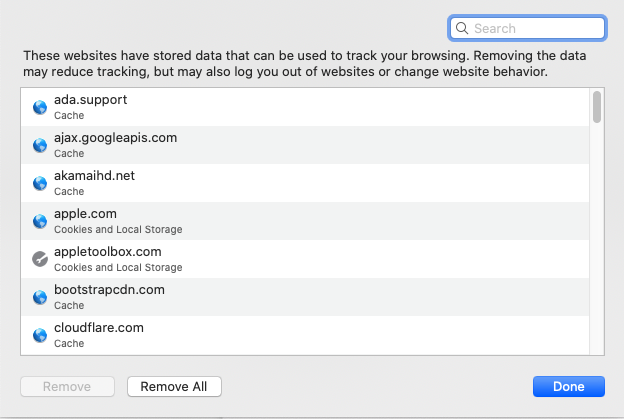
Task: Select the ada.support website row
Action: (x=300, y=107)
